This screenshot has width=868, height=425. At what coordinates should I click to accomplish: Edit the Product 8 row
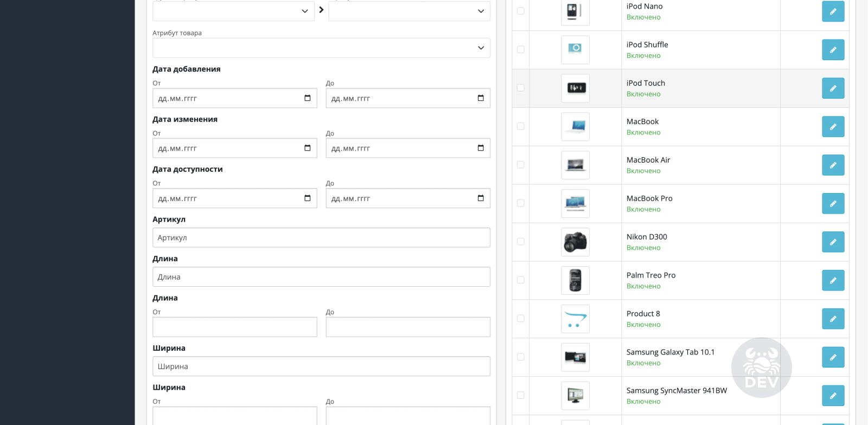(833, 319)
